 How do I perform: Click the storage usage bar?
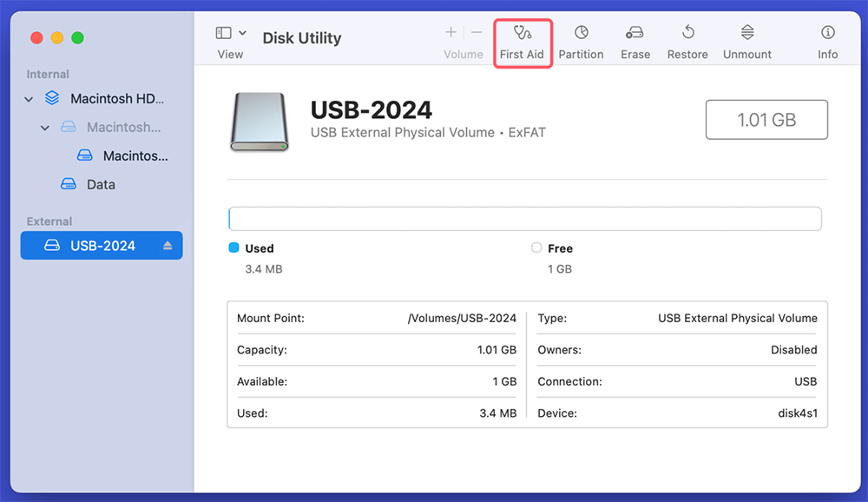coord(524,218)
